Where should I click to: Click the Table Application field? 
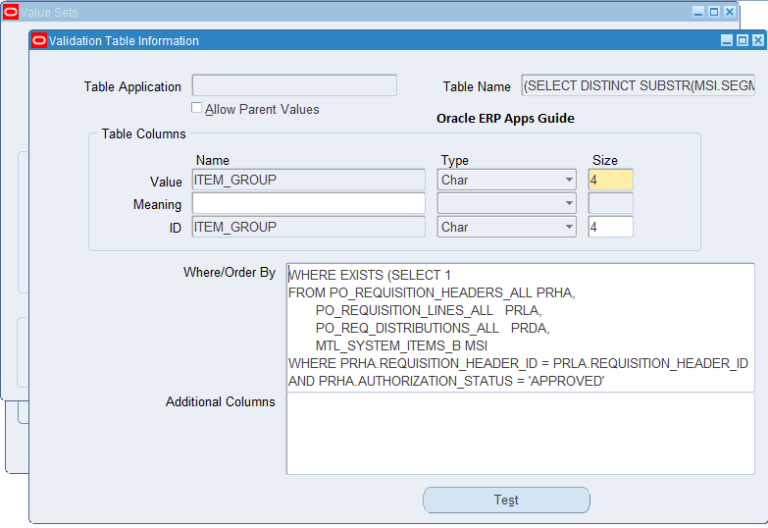click(x=294, y=86)
